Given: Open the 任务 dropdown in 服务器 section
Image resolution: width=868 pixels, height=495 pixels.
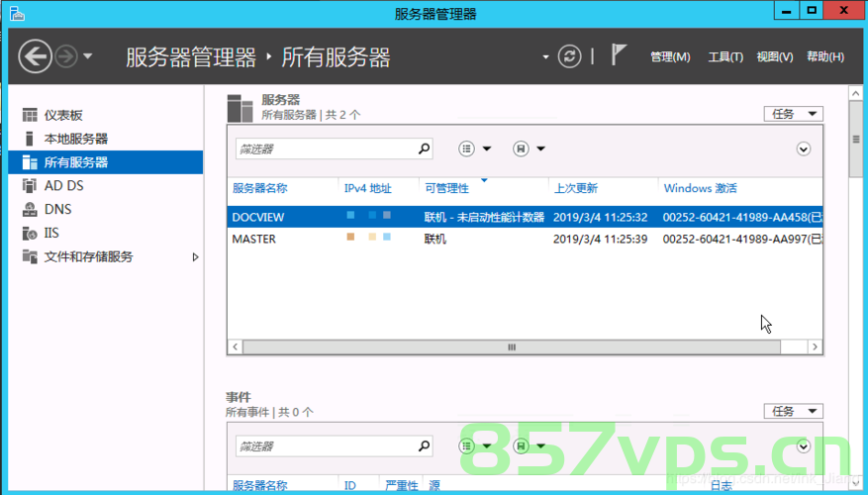Looking at the screenshot, I should tap(793, 114).
